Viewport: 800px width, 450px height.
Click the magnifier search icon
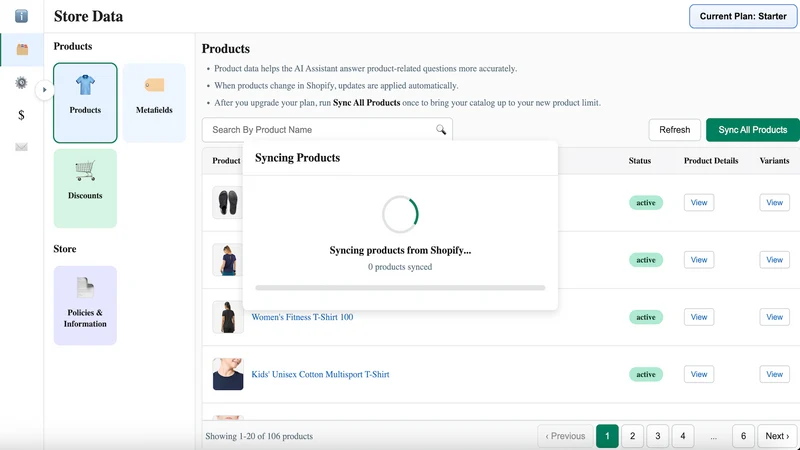coord(441,130)
